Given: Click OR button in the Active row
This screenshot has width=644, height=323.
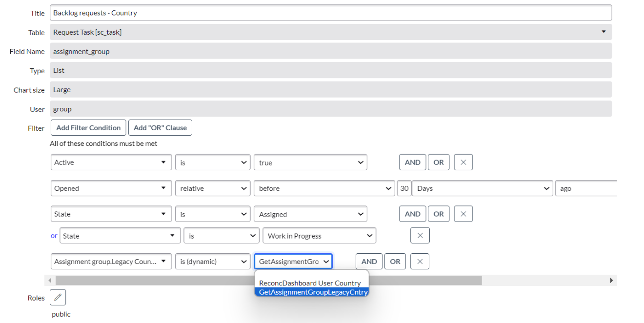Looking at the screenshot, I should pyautogui.click(x=439, y=162).
